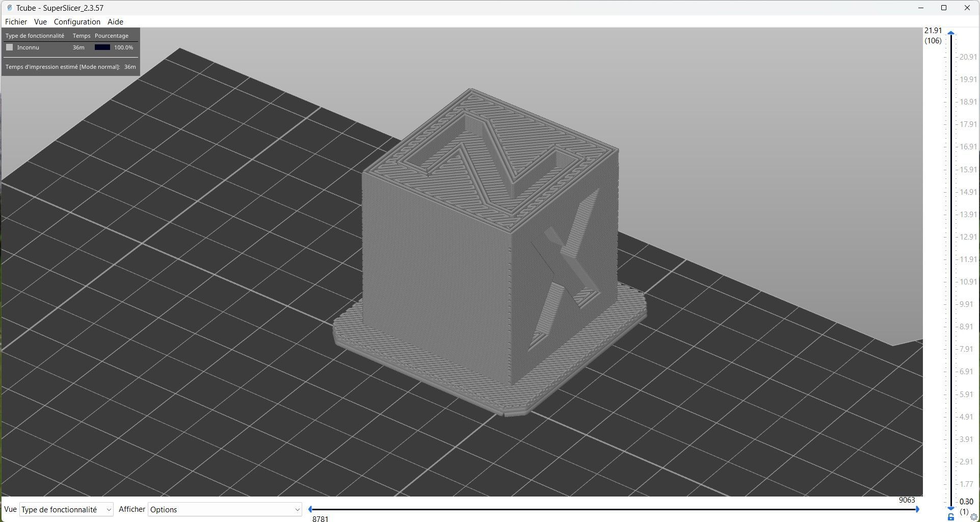
Task: Click the 5.91 mark on layer ruler
Action: (966, 394)
